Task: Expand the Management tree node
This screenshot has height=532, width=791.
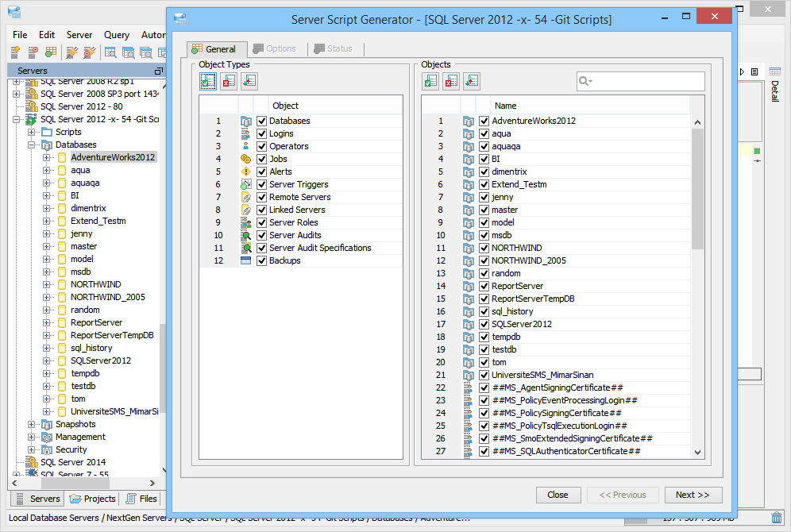Action: tap(31, 437)
